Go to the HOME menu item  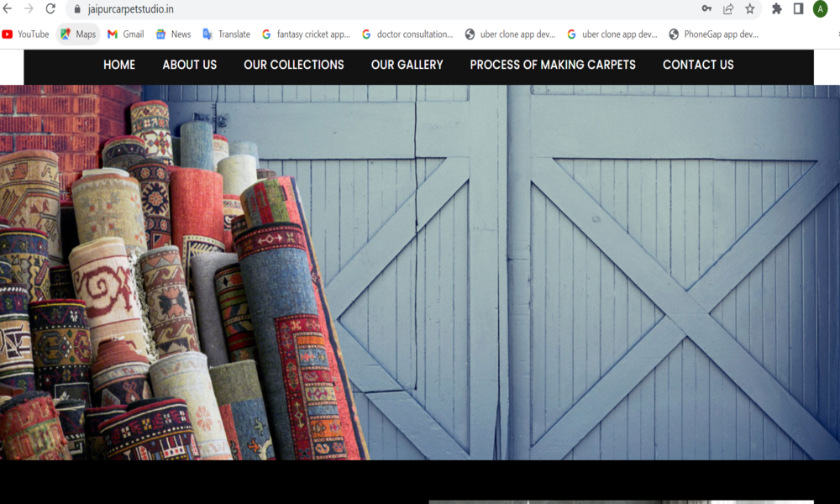[x=119, y=65]
